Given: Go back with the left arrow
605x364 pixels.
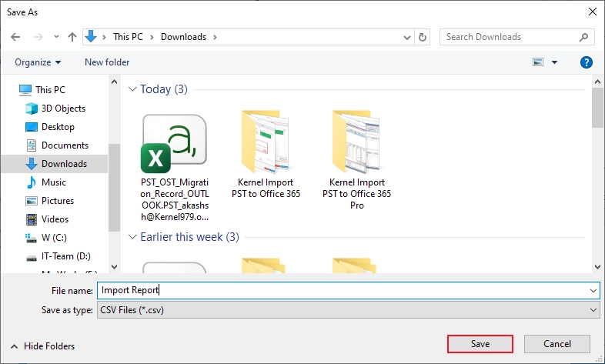Looking at the screenshot, I should click(x=15, y=37).
